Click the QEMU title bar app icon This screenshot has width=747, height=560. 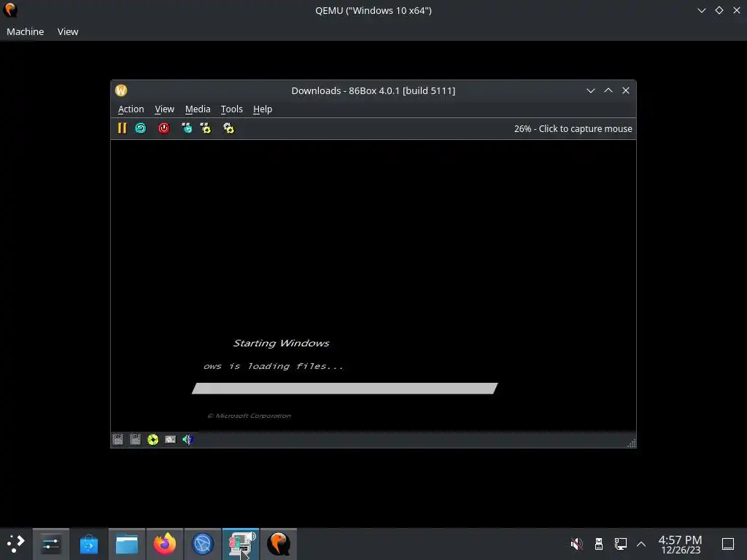[x=10, y=10]
